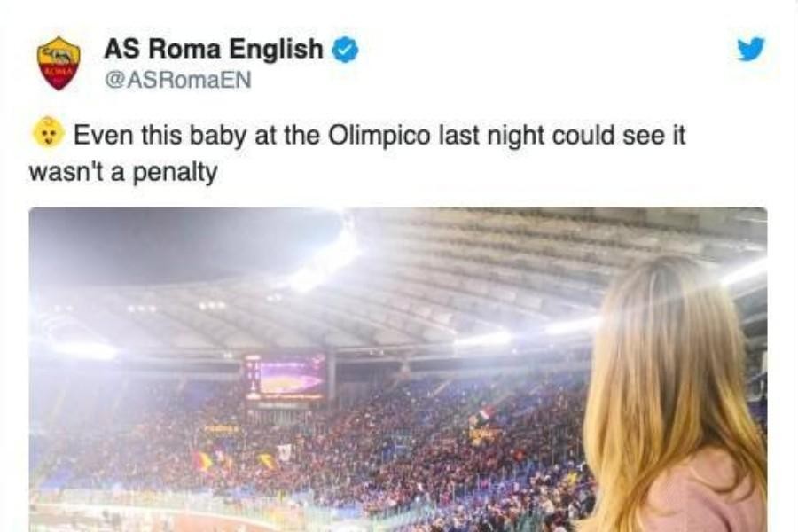Open the stadium photo attached to tweet
798x532 pixels.
(398, 370)
